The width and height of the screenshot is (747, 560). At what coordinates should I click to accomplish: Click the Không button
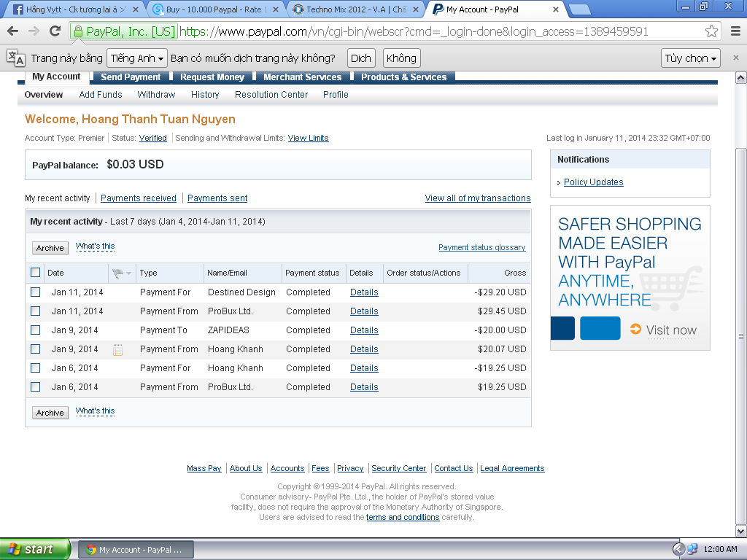pyautogui.click(x=401, y=58)
